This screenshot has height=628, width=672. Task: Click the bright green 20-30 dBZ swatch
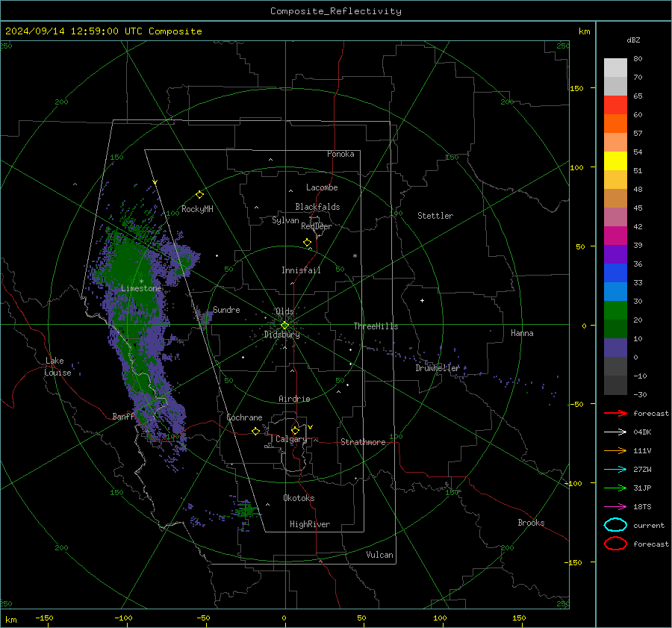[615, 311]
